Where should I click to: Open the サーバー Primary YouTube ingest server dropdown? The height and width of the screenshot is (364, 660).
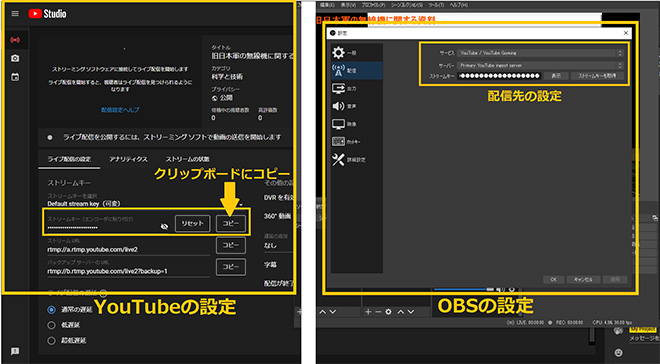click(x=540, y=65)
